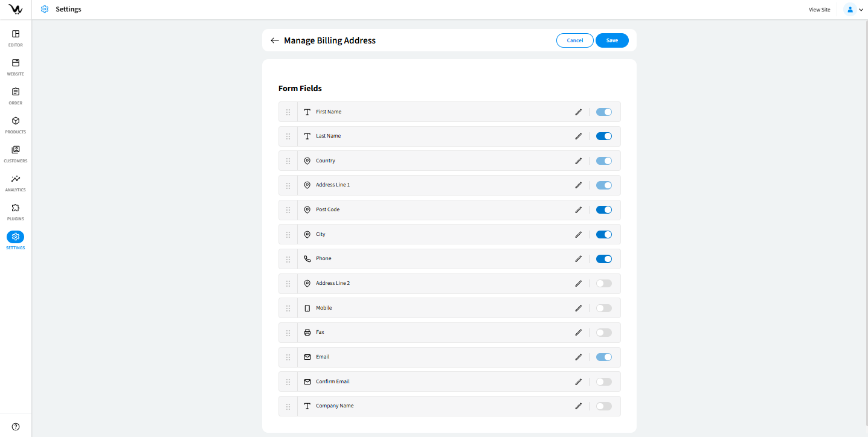Open the user account dropdown
This screenshot has width=868, height=437.
(853, 10)
